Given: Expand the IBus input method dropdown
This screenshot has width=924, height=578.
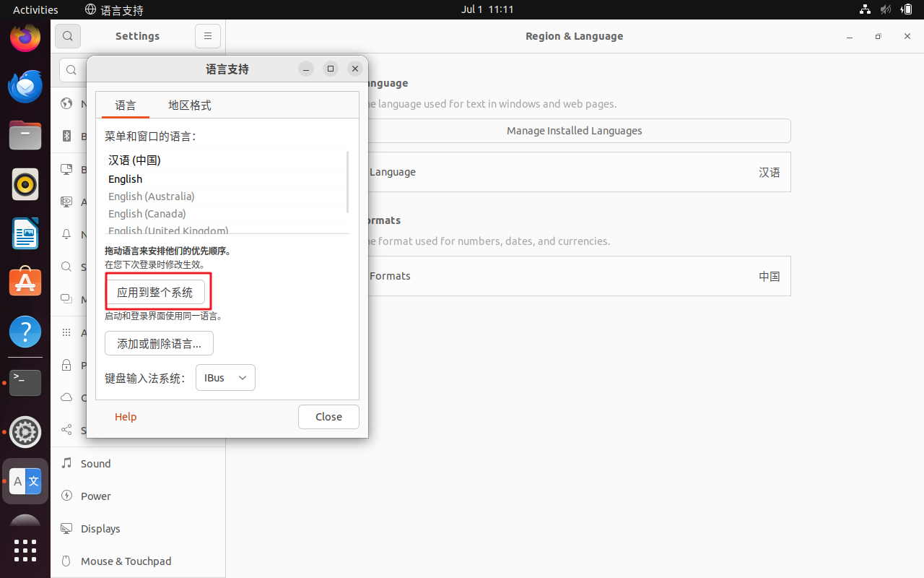Looking at the screenshot, I should [225, 378].
